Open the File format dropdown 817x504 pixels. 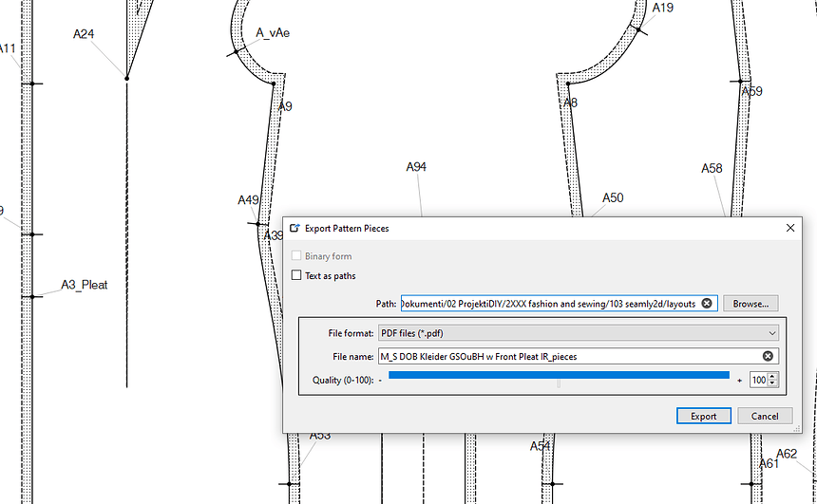click(579, 333)
